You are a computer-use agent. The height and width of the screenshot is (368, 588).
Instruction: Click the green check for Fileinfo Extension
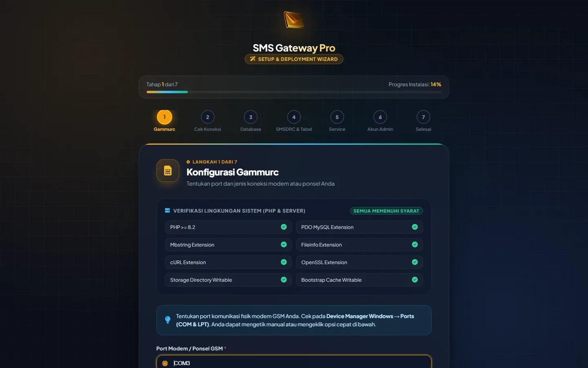[x=415, y=245]
